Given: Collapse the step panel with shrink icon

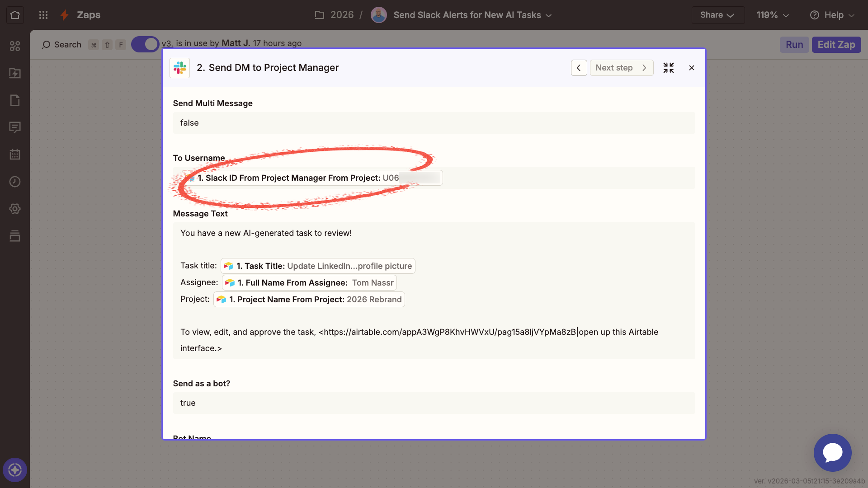Looking at the screenshot, I should 668,68.
